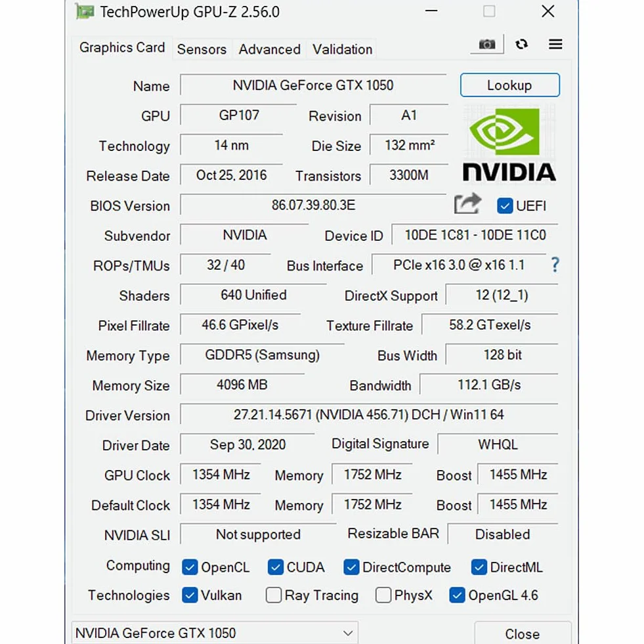Click the BIOS Version field 86.07.39.80.3E
The width and height of the screenshot is (644, 644).
click(313, 205)
